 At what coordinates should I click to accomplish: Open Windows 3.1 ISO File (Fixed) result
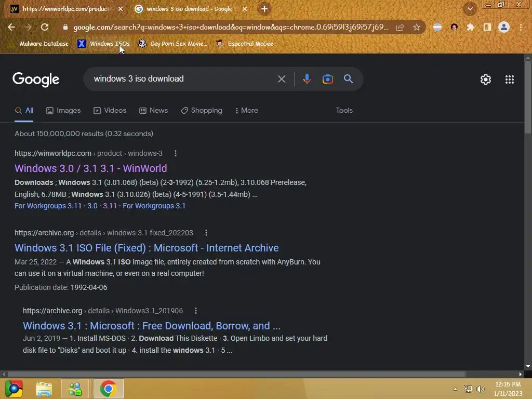point(147,248)
